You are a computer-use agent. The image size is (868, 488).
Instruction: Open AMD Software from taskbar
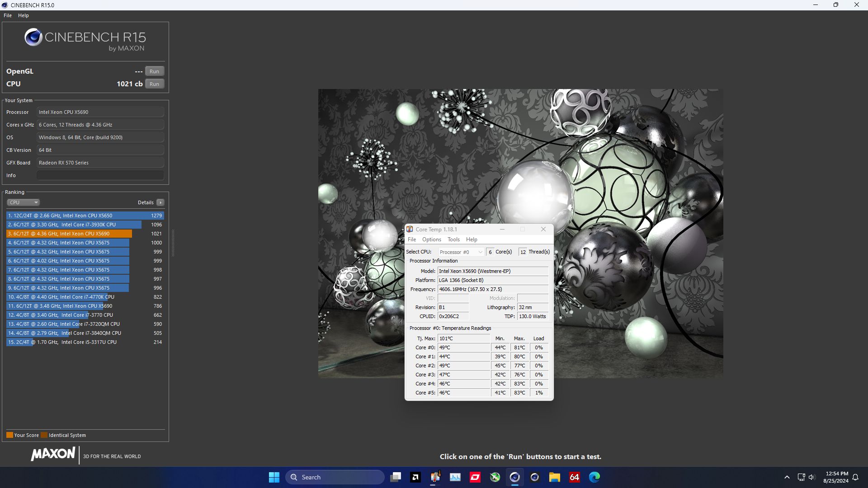point(415,477)
